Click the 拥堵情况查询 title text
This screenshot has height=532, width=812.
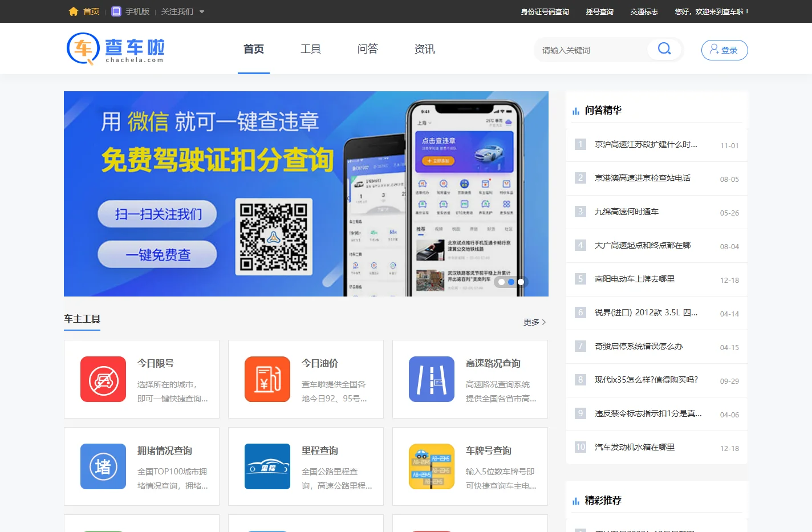click(x=165, y=450)
